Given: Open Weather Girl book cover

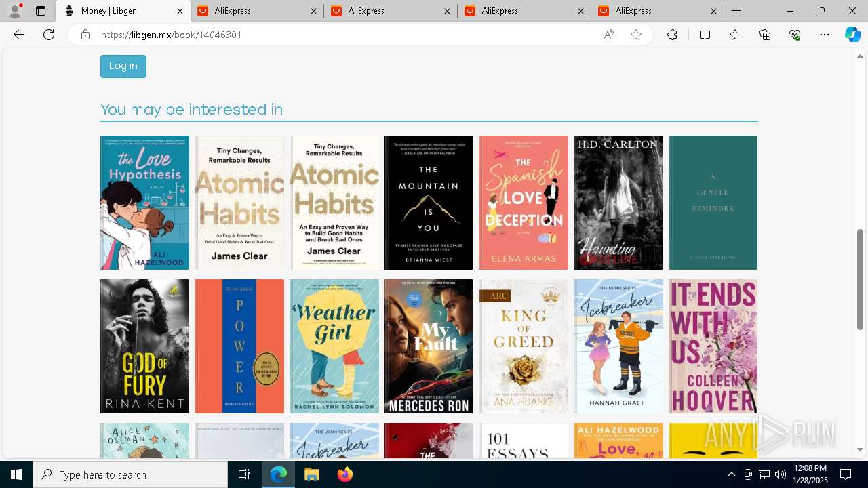Looking at the screenshot, I should tap(334, 346).
